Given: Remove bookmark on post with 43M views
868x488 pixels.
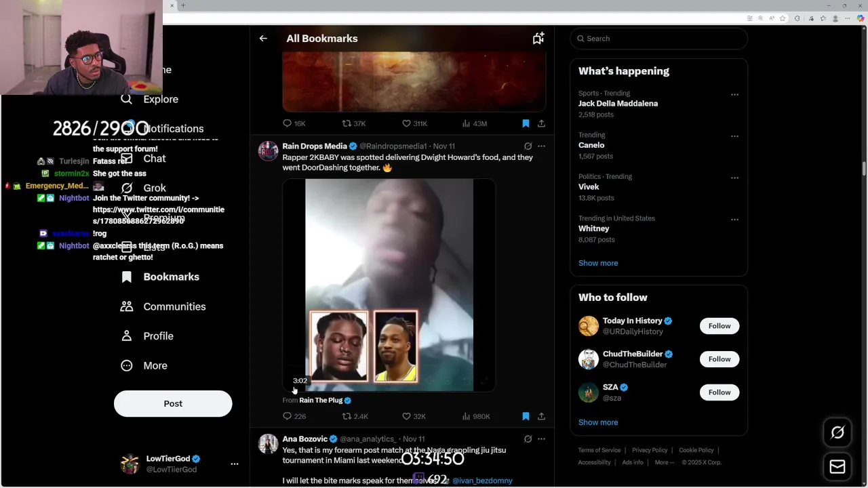Looking at the screenshot, I should pyautogui.click(x=526, y=123).
